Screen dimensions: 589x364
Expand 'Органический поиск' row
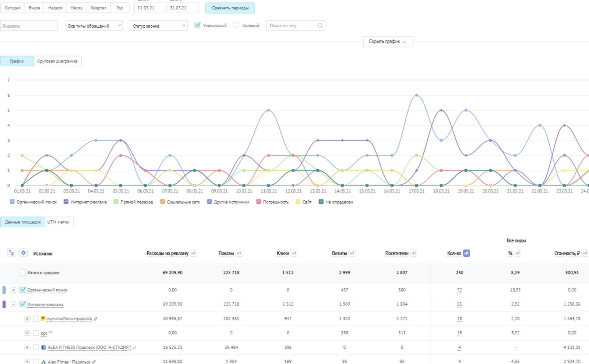click(x=13, y=290)
